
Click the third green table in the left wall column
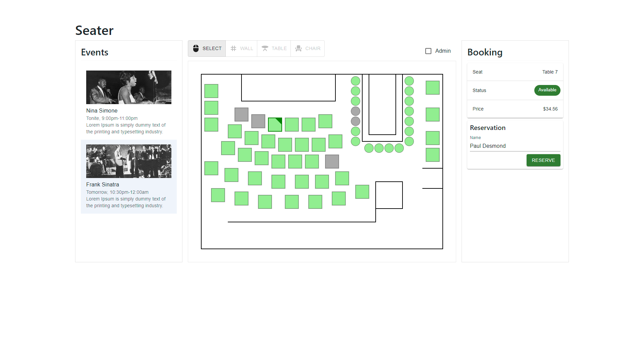(211, 125)
